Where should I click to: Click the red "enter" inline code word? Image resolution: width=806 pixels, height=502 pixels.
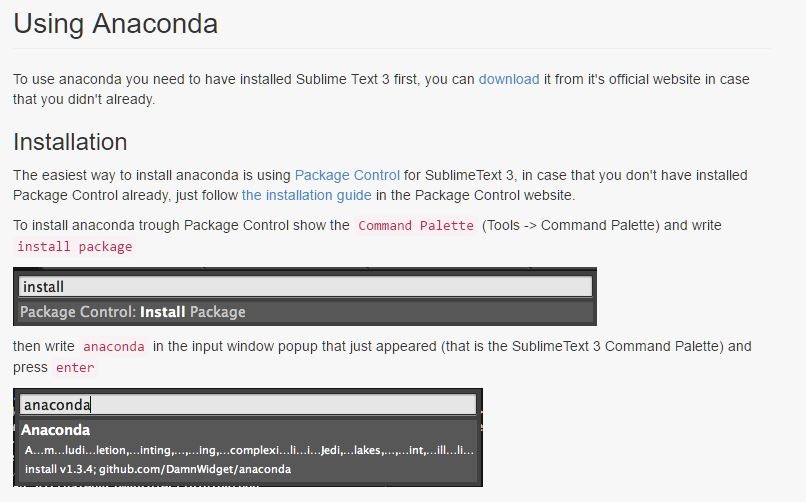click(75, 367)
